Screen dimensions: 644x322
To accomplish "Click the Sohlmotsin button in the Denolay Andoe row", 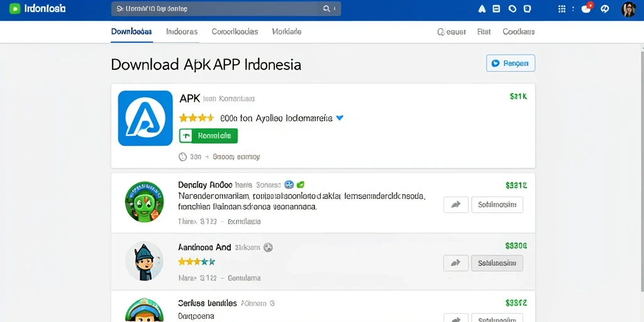I will [x=497, y=204].
